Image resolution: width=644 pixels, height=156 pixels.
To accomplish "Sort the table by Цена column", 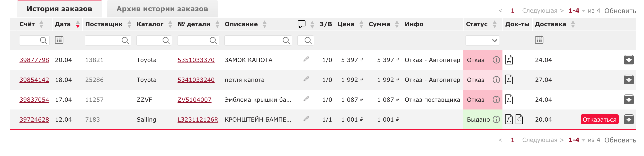I will (361, 24).
